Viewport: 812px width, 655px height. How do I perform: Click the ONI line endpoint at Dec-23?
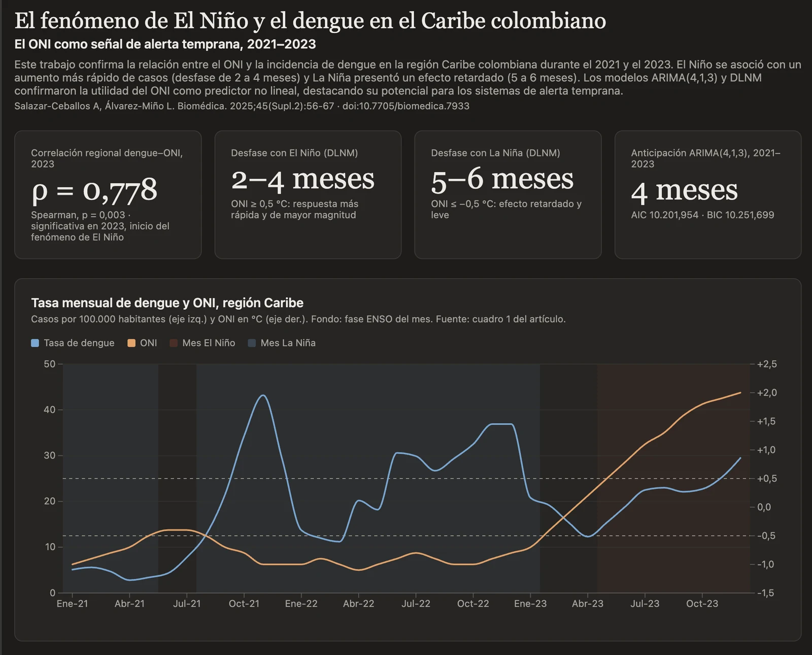point(740,392)
